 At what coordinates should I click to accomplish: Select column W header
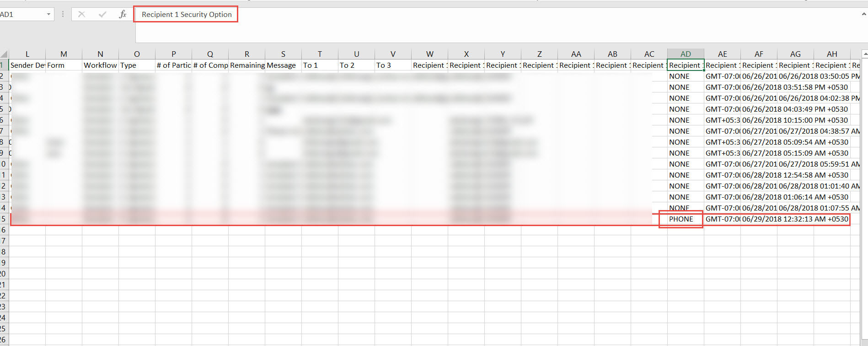pos(429,54)
